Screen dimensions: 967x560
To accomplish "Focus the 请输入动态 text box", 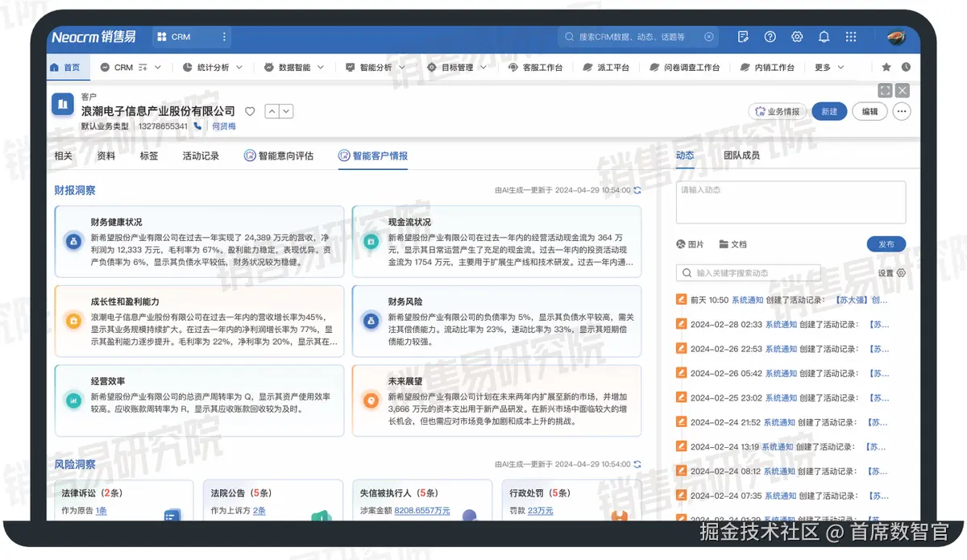I will coord(791,201).
